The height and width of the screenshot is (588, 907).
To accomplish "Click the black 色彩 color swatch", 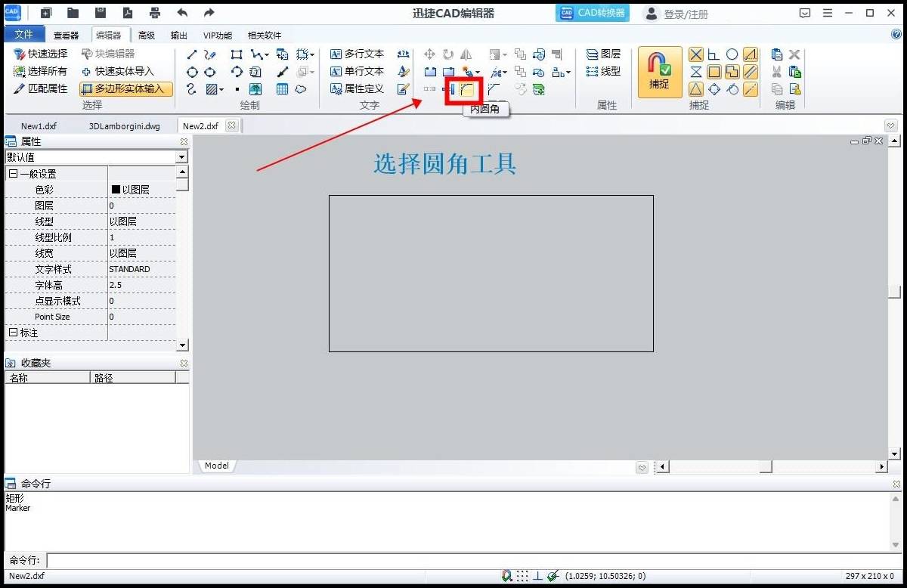I will coord(116,190).
